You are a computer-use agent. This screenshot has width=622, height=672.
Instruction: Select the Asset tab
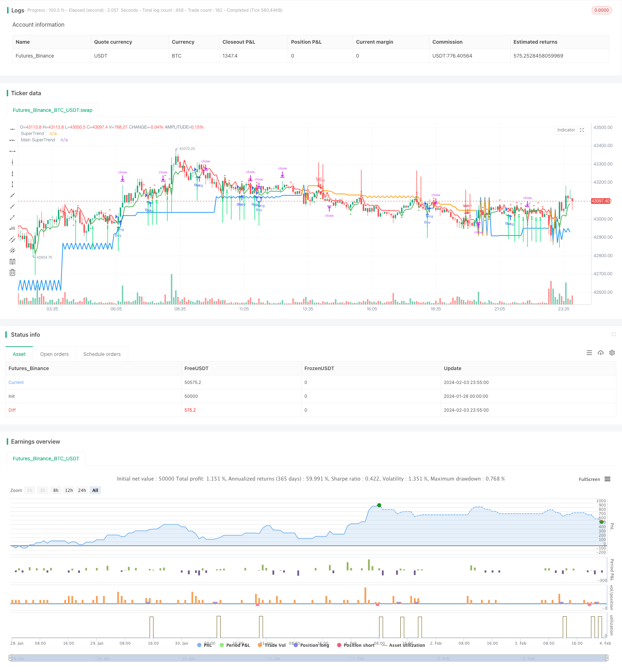19,354
